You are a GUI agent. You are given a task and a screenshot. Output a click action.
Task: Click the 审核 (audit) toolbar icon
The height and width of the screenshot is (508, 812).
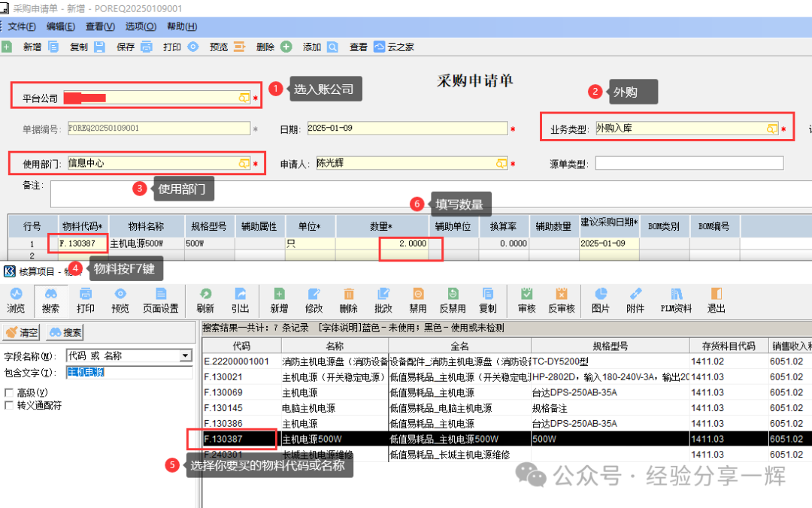[526, 299]
